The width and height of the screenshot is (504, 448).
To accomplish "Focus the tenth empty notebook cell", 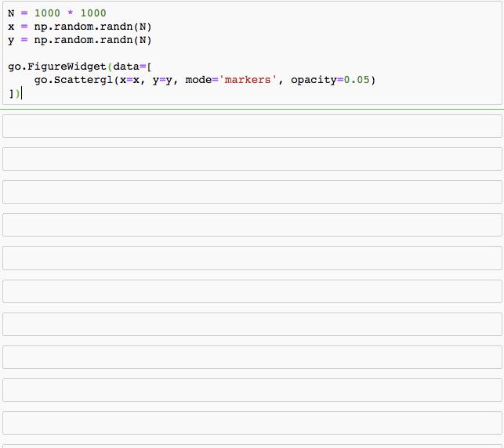I will point(252,423).
